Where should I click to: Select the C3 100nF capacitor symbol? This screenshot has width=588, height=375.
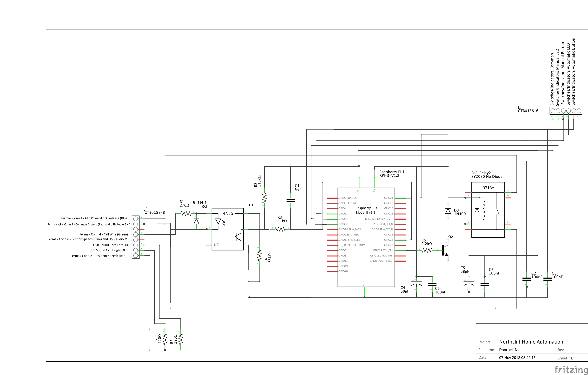pos(547,279)
